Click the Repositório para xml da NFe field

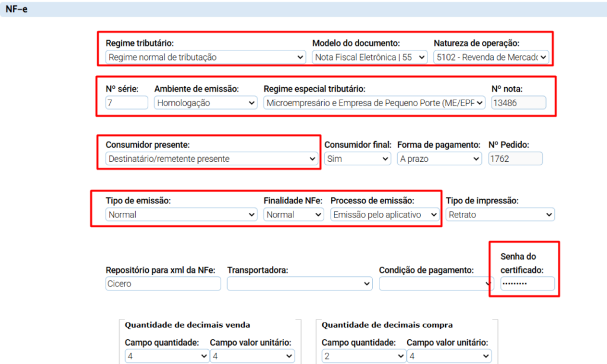(163, 283)
